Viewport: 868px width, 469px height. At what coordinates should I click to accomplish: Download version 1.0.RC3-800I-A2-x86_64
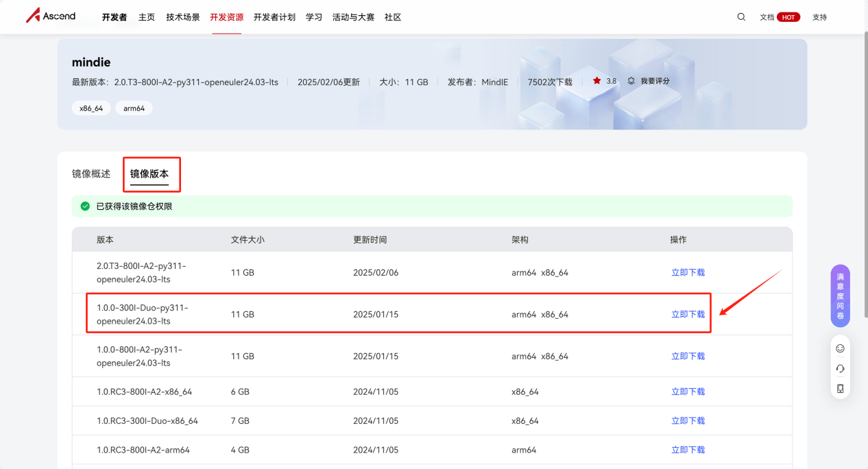(x=688, y=392)
